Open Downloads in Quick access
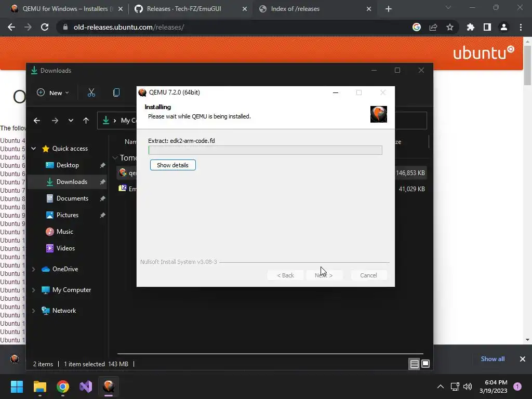Screen dimensions: 532x399 tap(72, 182)
